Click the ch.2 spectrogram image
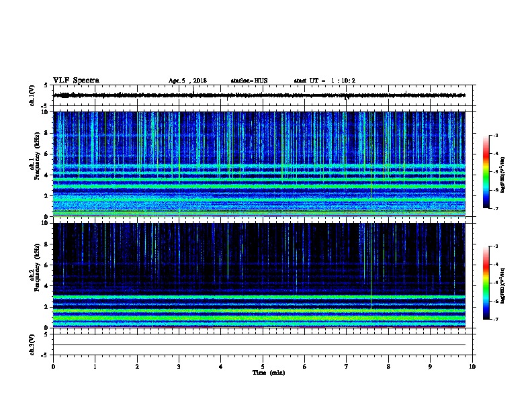The width and height of the screenshot is (532, 411). point(259,275)
